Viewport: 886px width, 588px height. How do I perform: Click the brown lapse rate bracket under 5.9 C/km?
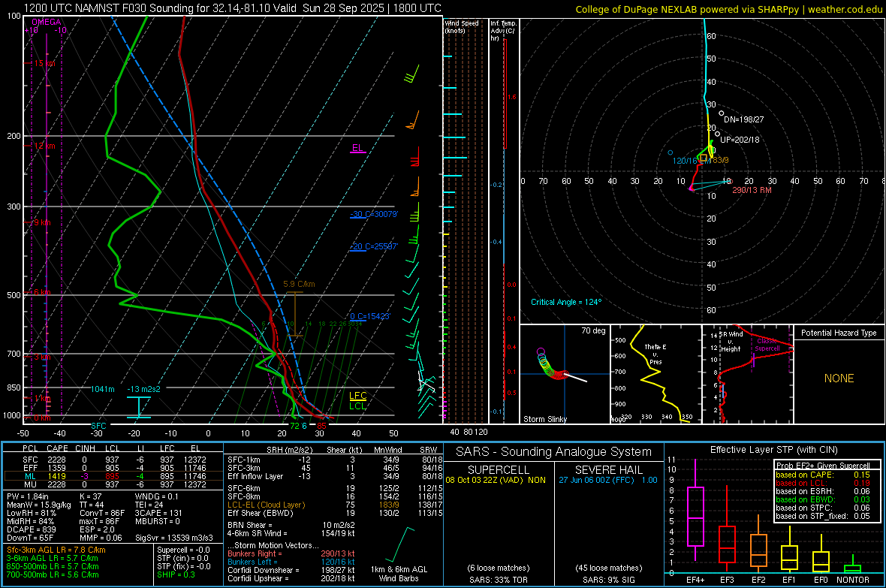(296, 314)
